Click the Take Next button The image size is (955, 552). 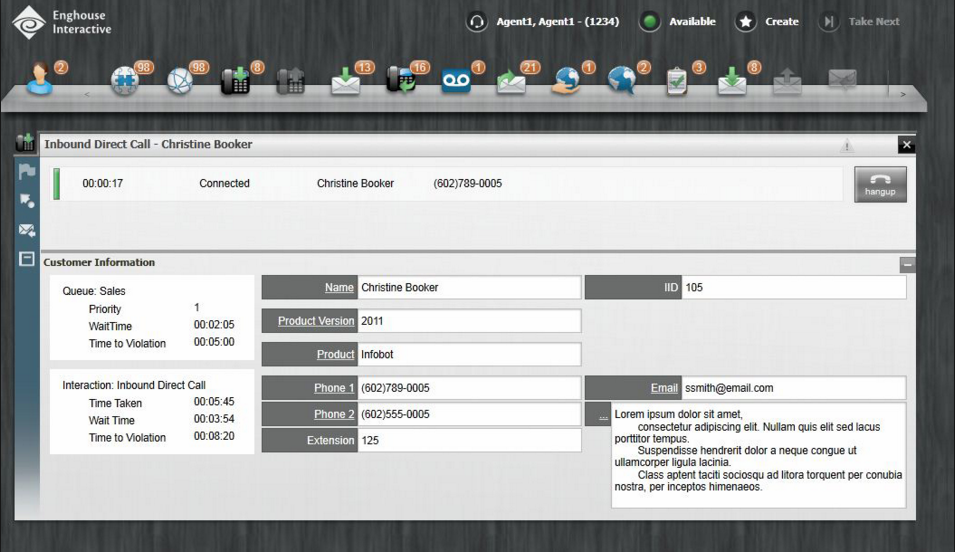(x=859, y=22)
